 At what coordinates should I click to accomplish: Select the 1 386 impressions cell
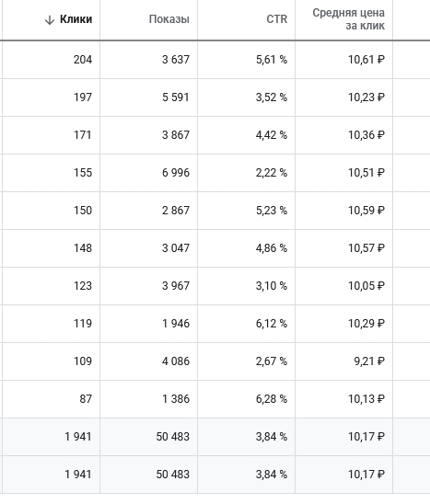tap(176, 399)
